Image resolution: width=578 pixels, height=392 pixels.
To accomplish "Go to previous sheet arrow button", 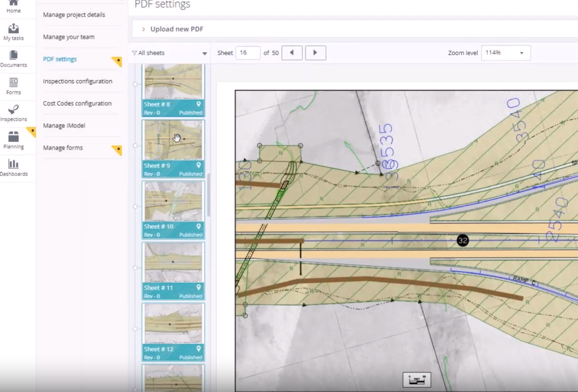I will tap(292, 53).
